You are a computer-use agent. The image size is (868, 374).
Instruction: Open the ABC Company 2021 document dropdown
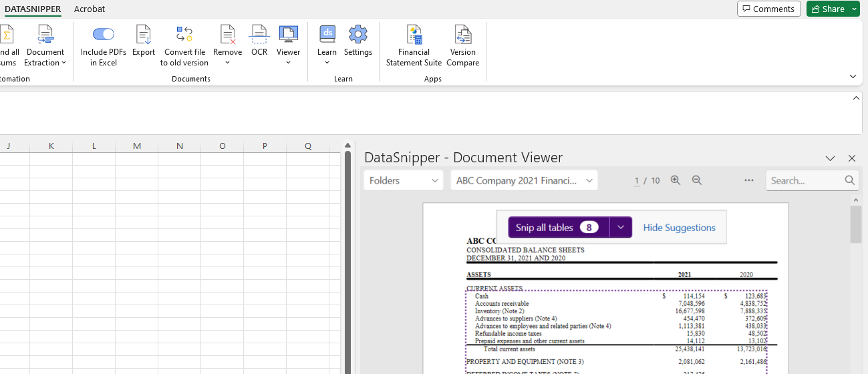coord(524,180)
